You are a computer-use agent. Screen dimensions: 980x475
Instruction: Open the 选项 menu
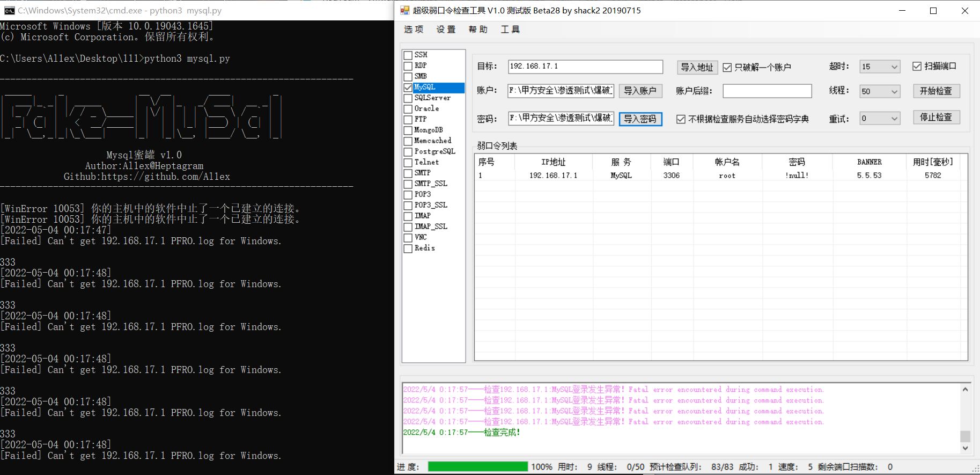pyautogui.click(x=414, y=30)
